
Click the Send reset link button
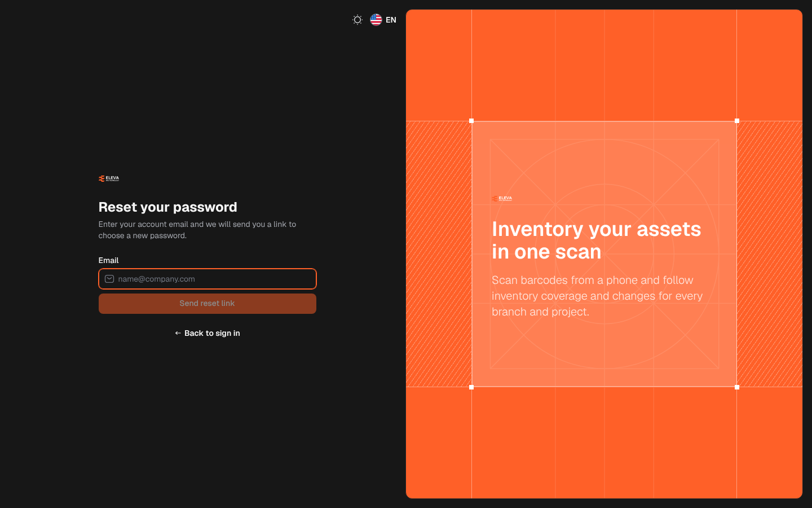click(x=208, y=304)
